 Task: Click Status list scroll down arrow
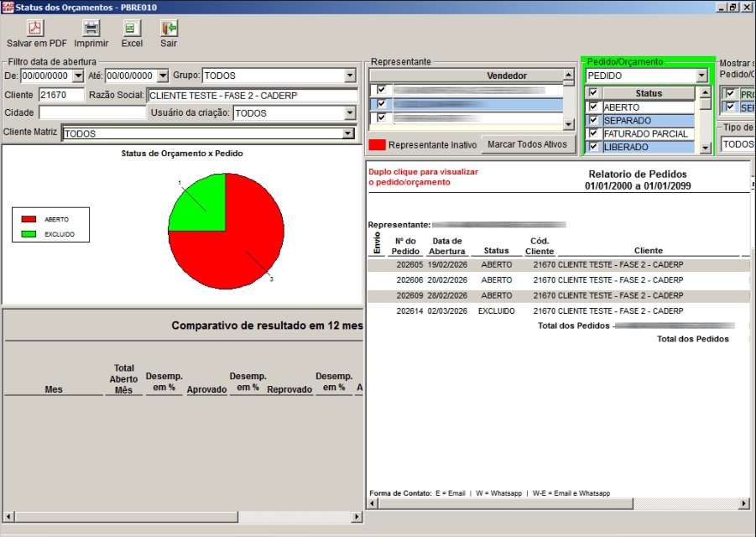pos(706,148)
